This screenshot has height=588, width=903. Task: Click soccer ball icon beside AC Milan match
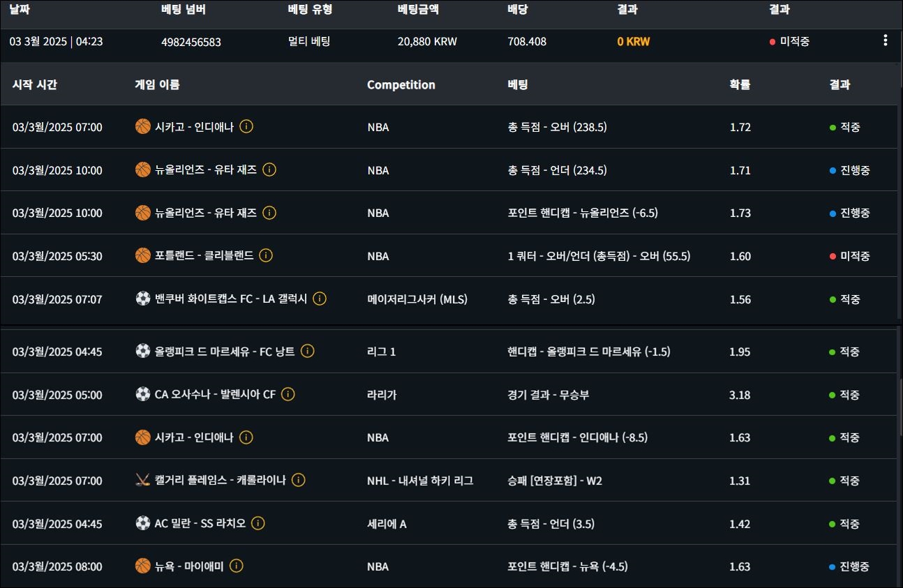click(142, 523)
